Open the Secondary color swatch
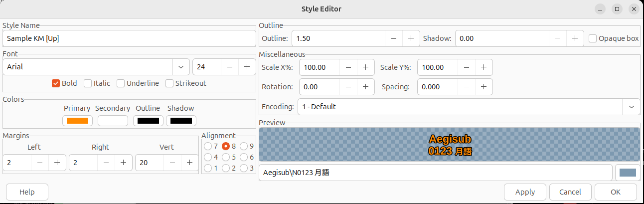 point(113,121)
